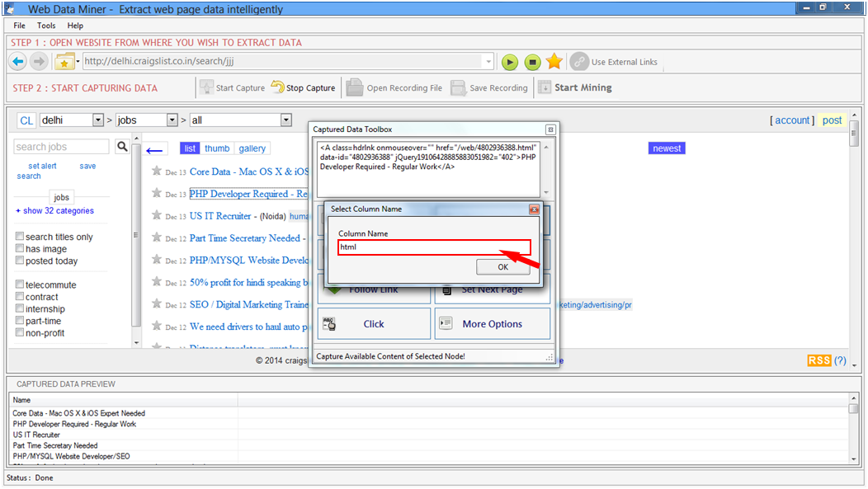868x489 pixels.
Task: Check the part-time filter
Action: [x=20, y=321]
